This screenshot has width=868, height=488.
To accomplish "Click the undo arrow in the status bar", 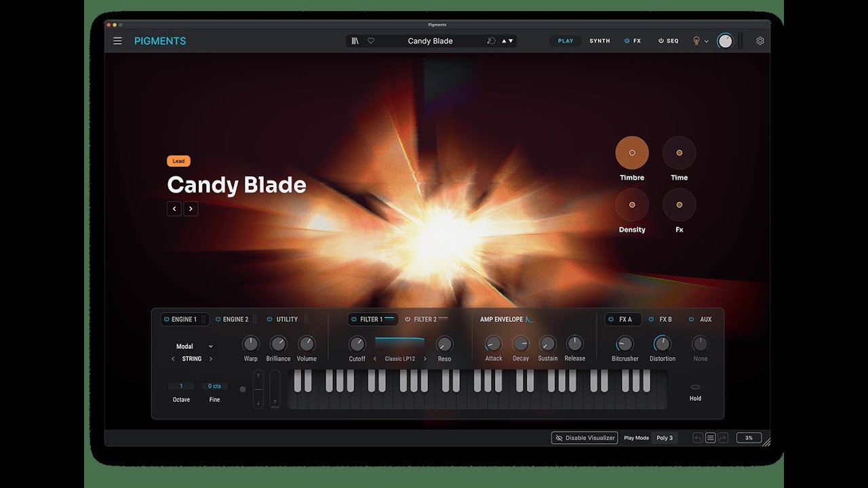I will tap(698, 438).
